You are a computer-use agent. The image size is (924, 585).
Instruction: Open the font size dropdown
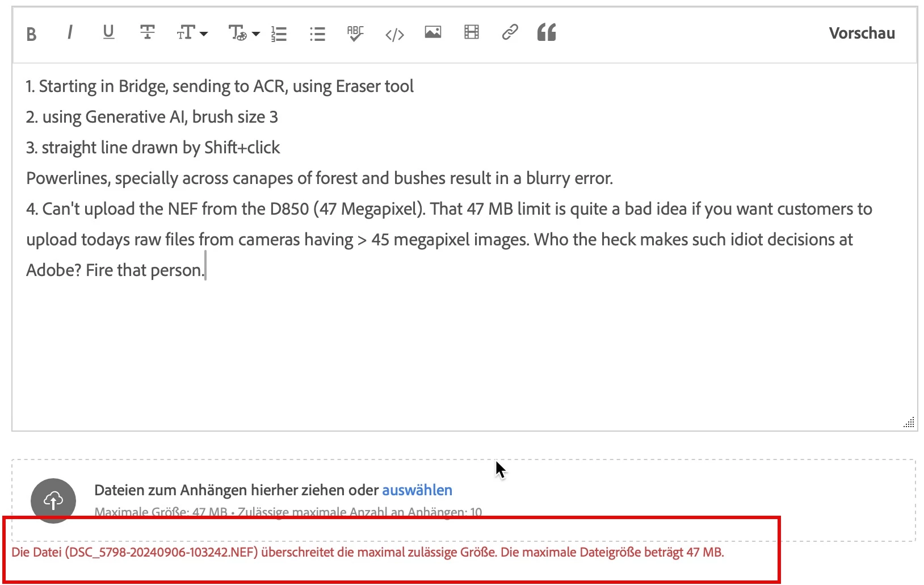[x=192, y=33]
